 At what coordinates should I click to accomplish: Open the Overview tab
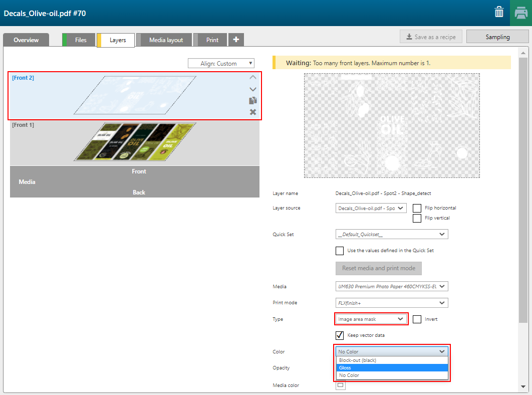click(x=26, y=40)
